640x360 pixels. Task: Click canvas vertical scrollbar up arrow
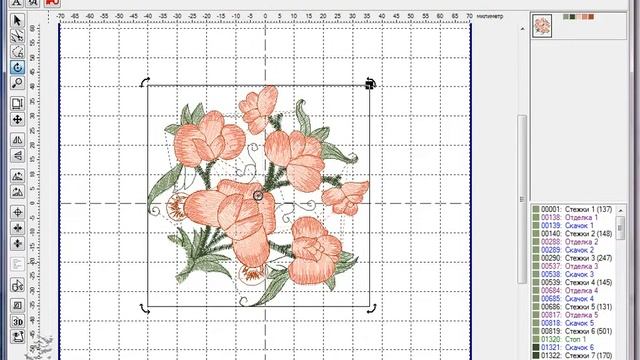click(x=522, y=29)
